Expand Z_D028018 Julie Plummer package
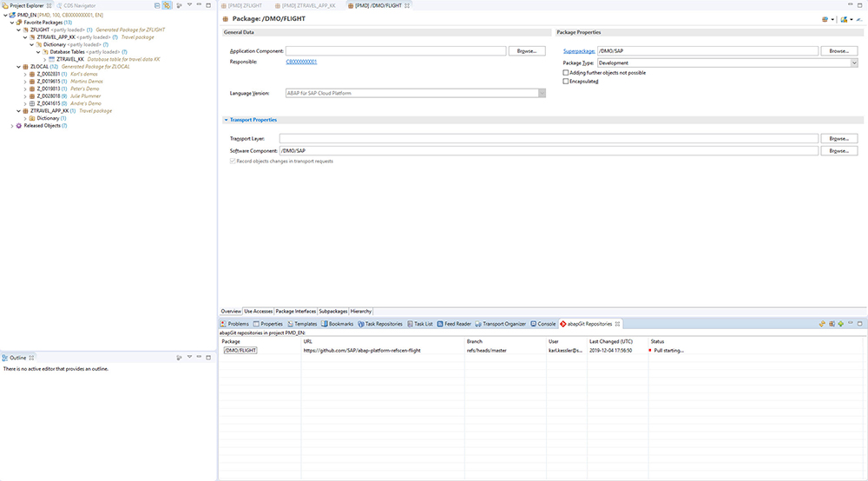868x481 pixels. point(25,96)
